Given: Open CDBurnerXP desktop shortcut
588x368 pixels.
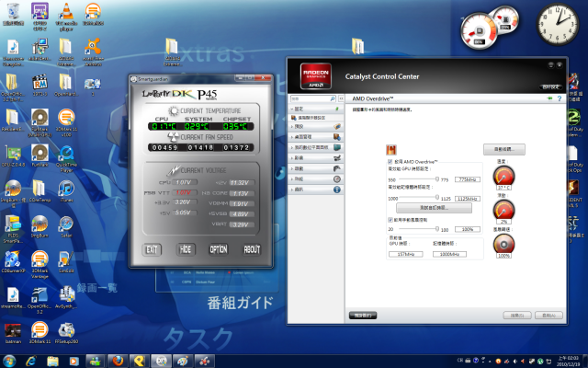Looking at the screenshot, I should [x=13, y=261].
